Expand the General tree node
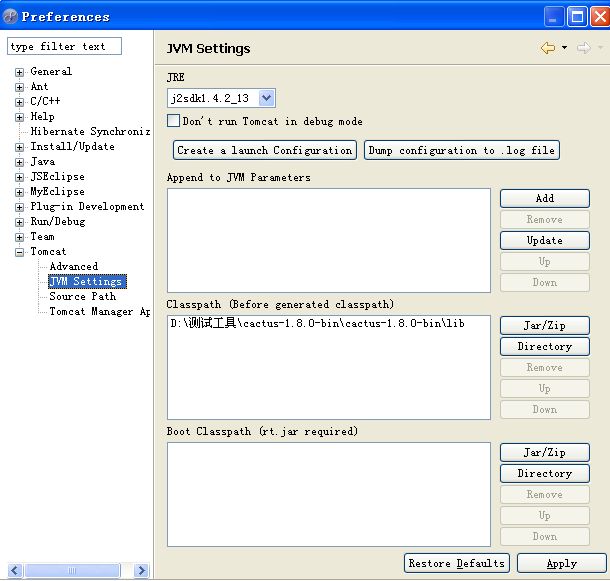Image resolution: width=610 pixels, height=581 pixels. coord(19,72)
